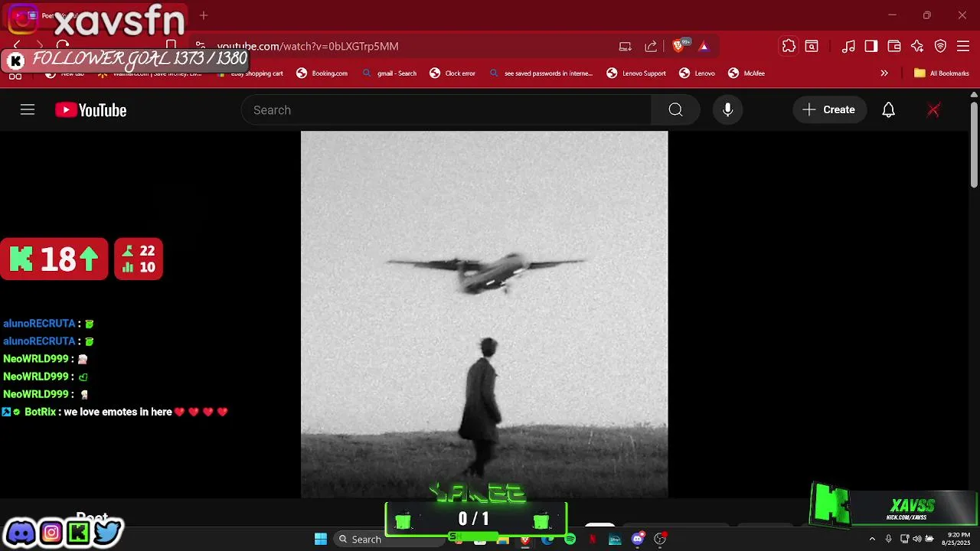Open Microsoft Edge taskbar icon
This screenshot has height=551, width=980.
pos(547,539)
